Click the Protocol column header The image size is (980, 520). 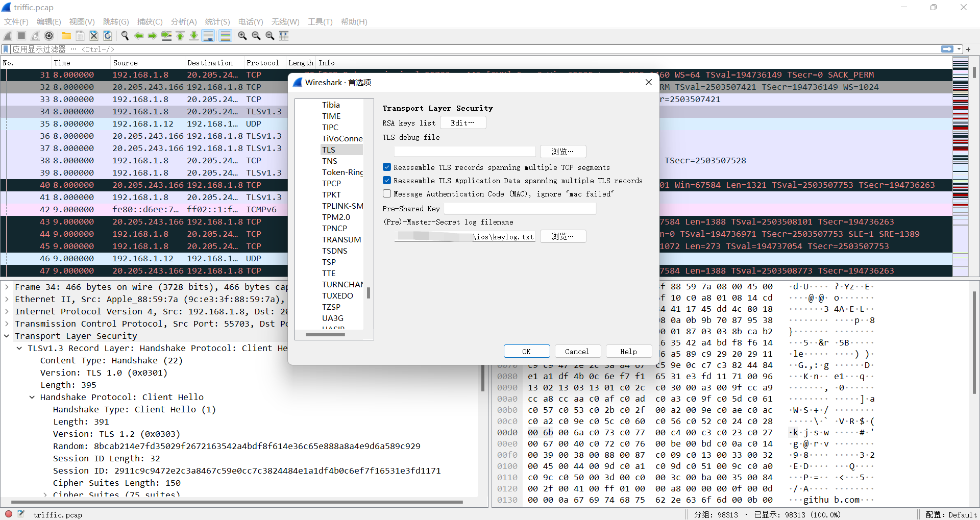pyautogui.click(x=264, y=63)
